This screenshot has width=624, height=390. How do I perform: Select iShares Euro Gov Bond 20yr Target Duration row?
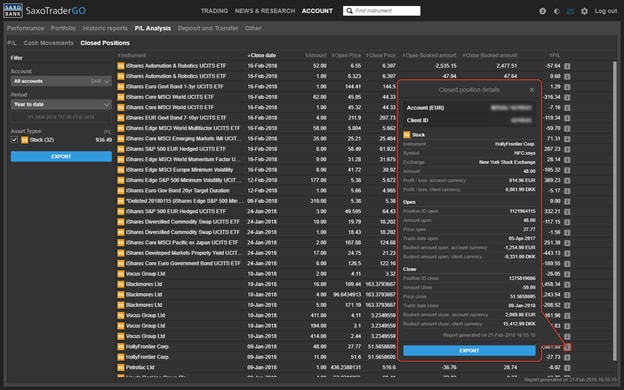click(x=344, y=191)
